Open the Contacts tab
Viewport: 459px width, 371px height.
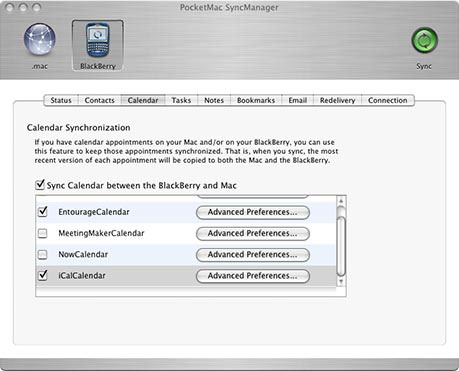pos(99,100)
